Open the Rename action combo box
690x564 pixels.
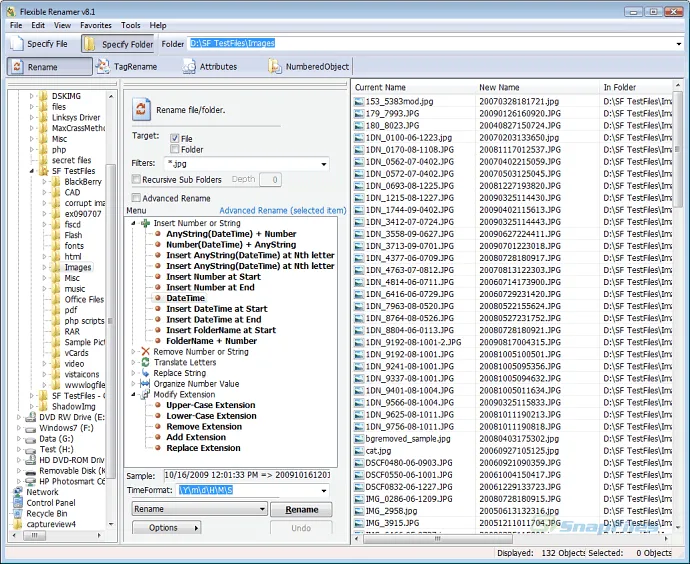click(199, 509)
